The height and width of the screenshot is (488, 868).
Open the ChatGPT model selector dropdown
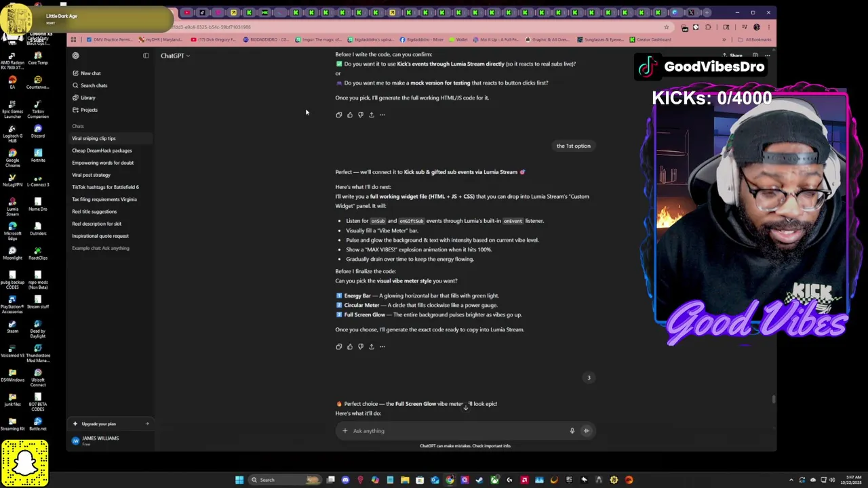coord(175,56)
